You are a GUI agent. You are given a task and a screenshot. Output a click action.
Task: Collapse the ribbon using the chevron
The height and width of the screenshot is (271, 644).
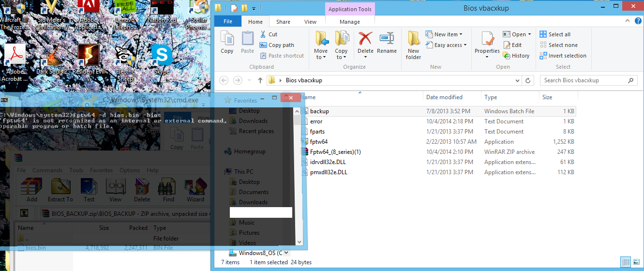[628, 22]
